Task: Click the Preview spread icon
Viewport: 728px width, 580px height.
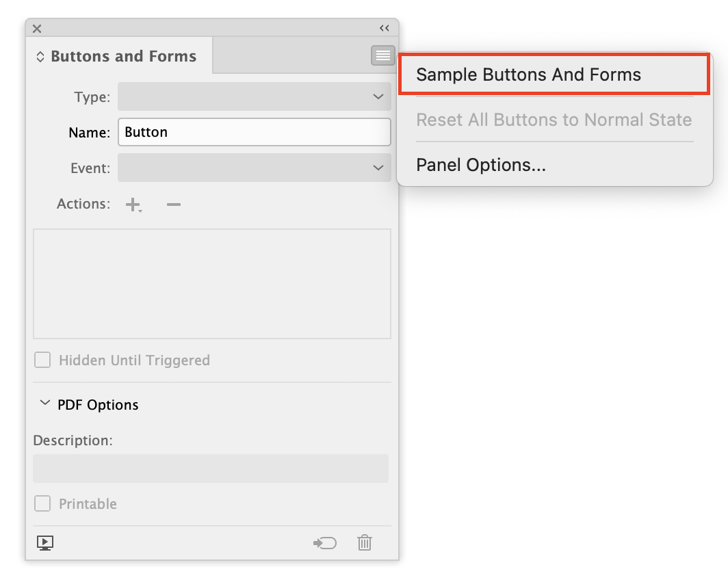Action: 45,542
